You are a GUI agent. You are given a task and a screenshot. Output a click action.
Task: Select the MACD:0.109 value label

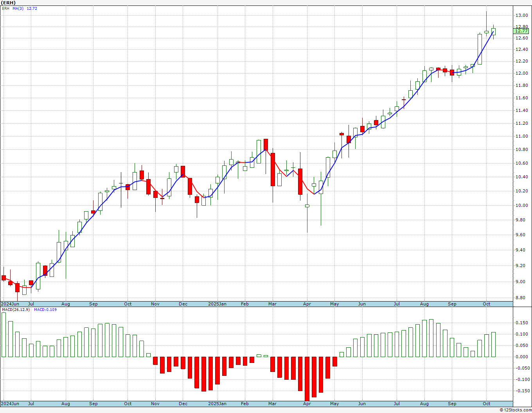[x=45, y=309]
